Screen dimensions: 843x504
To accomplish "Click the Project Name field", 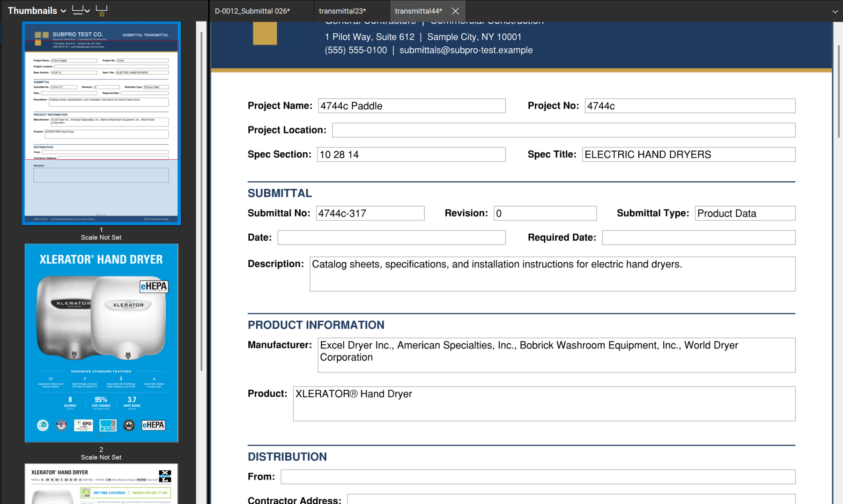I will (412, 106).
